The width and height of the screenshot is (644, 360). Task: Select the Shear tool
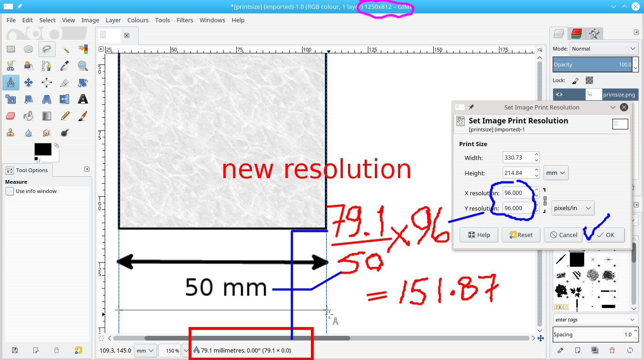(29, 99)
